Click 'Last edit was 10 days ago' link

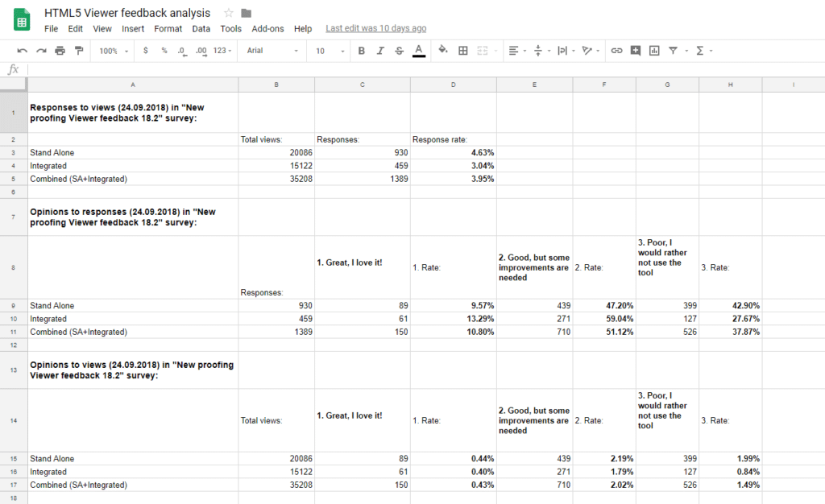pos(375,28)
